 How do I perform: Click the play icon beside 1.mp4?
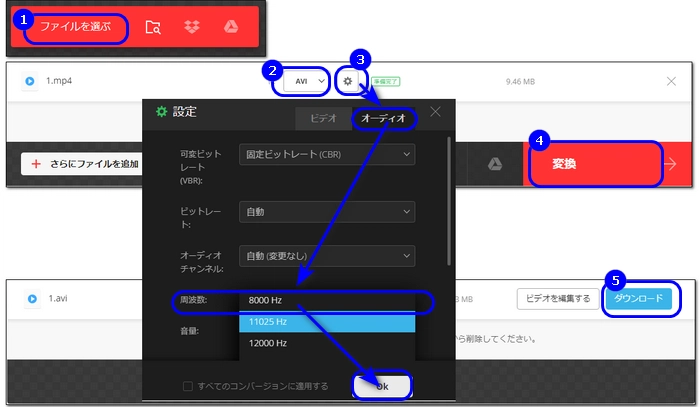pyautogui.click(x=30, y=81)
